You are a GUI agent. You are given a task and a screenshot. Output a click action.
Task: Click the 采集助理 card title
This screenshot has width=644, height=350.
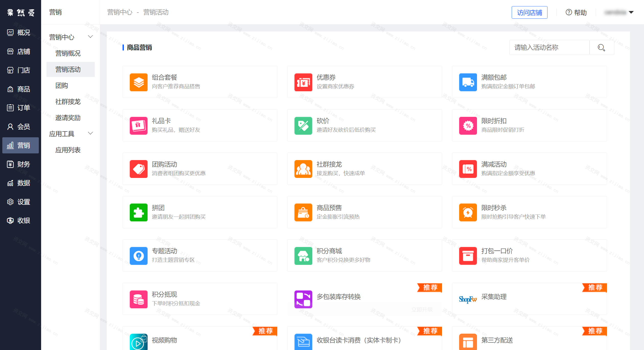(x=494, y=297)
